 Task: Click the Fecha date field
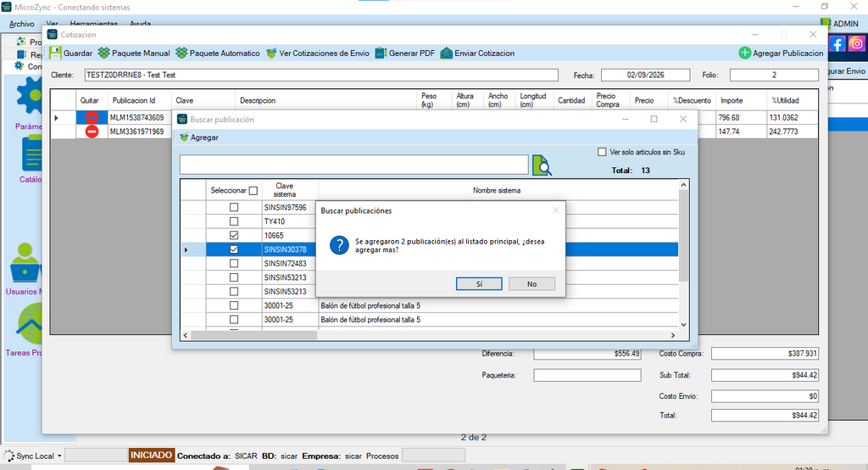(x=645, y=75)
